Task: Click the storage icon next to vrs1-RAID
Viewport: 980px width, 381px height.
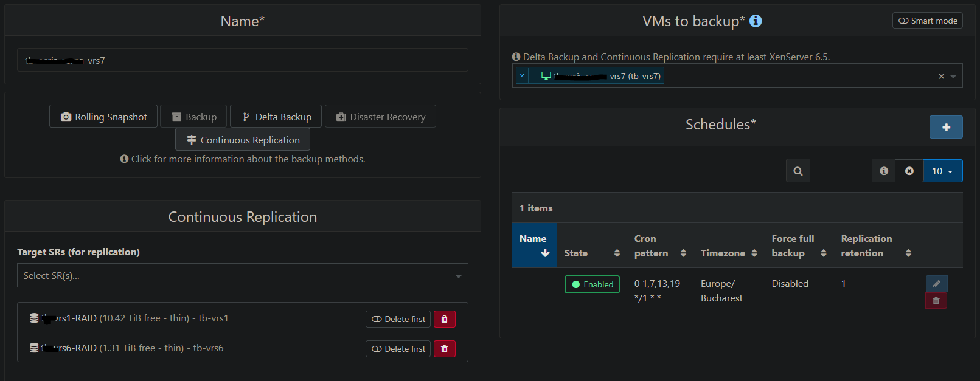Action: pyautogui.click(x=34, y=318)
